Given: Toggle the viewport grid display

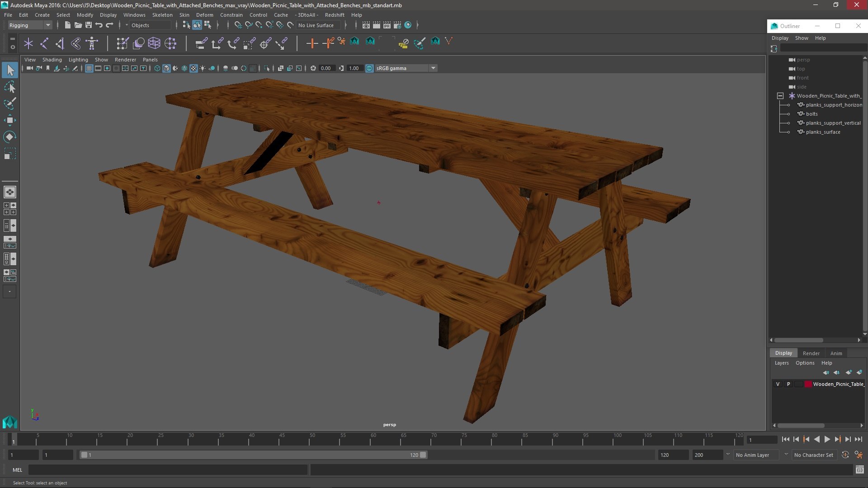Looking at the screenshot, I should 89,68.
